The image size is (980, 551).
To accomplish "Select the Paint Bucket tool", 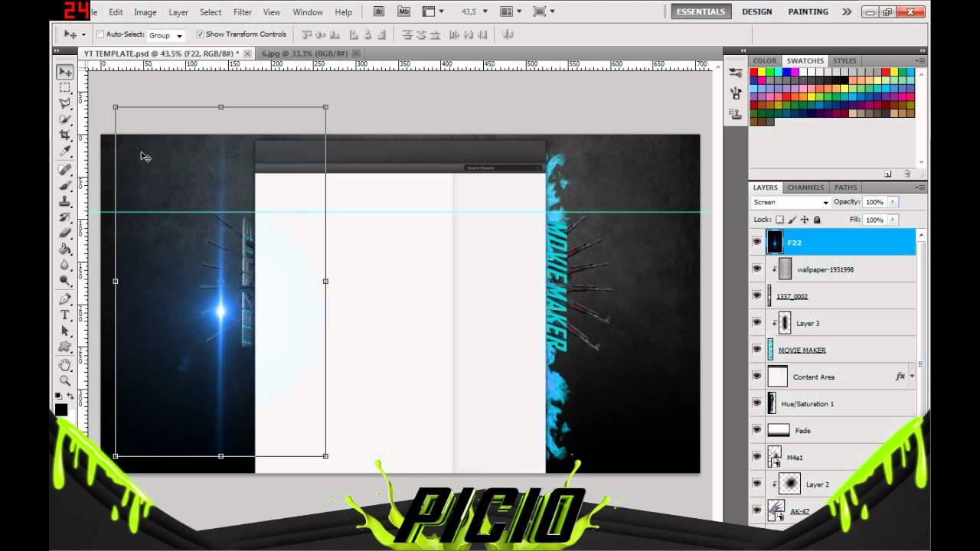I will pyautogui.click(x=65, y=249).
